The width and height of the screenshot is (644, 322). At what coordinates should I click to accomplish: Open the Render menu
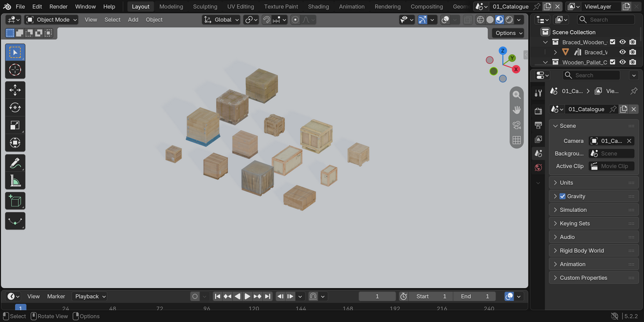pyautogui.click(x=58, y=6)
